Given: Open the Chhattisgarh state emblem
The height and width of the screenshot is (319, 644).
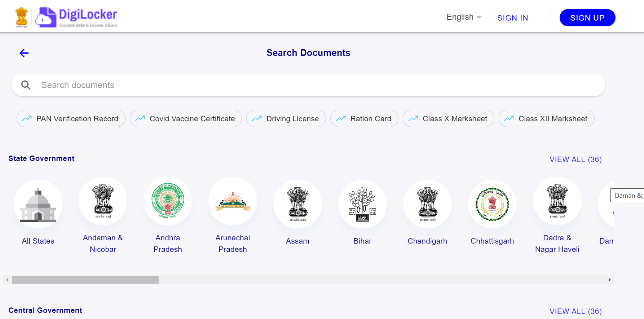Looking at the screenshot, I should point(492,204).
